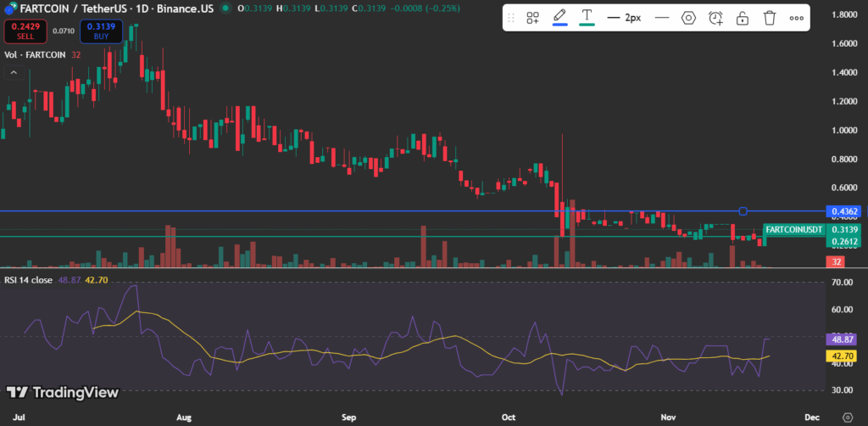Click the FARTCOINUSDT price tag label
Viewport: 868px width, 426px height.
793,229
